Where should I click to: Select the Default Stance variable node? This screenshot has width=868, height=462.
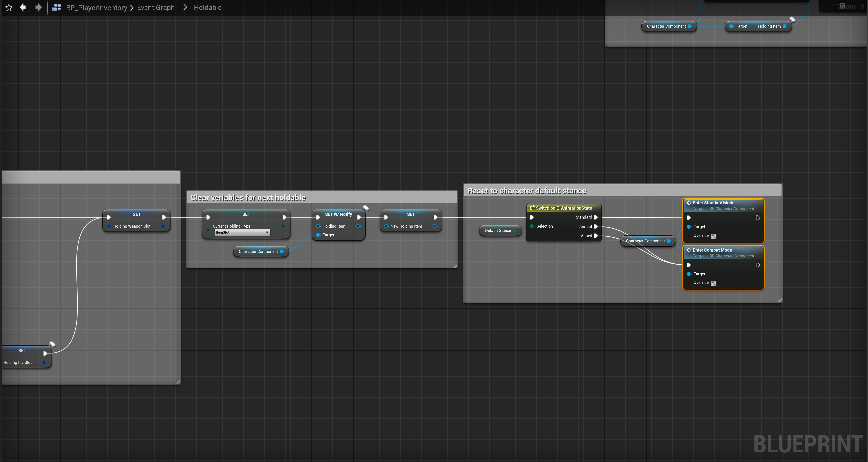pos(498,231)
